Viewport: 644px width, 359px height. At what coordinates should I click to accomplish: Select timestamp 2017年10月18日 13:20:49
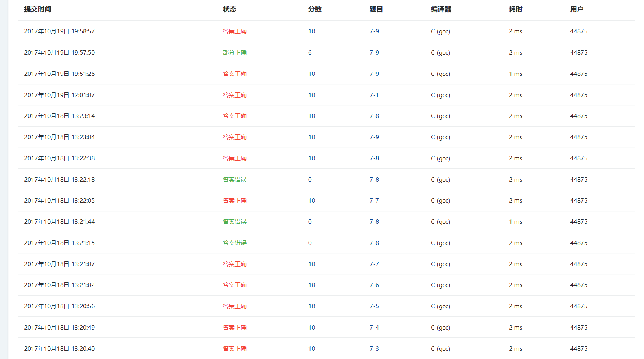pyautogui.click(x=59, y=328)
